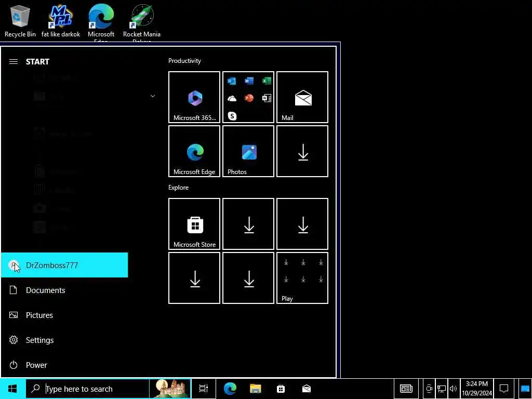The height and width of the screenshot is (399, 532).
Task: Open File Explorer from the taskbar
Action: [x=255, y=389]
